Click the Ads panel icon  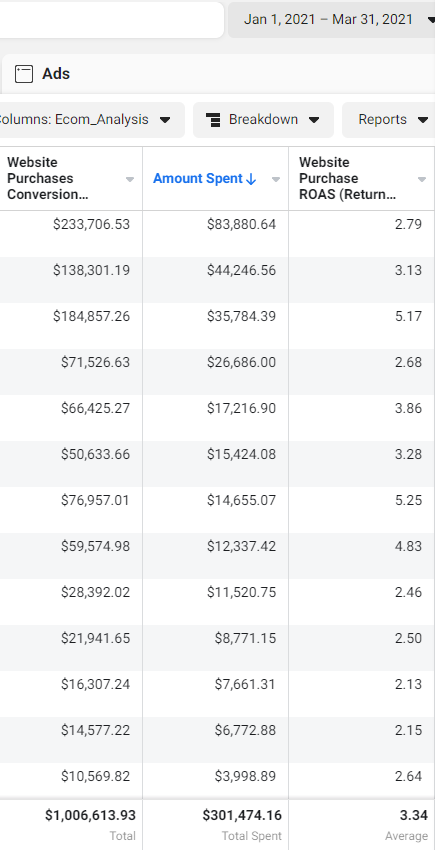pyautogui.click(x=24, y=74)
